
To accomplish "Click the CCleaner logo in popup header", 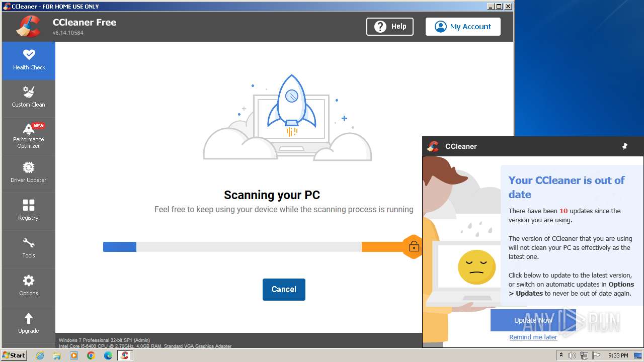I will [433, 146].
